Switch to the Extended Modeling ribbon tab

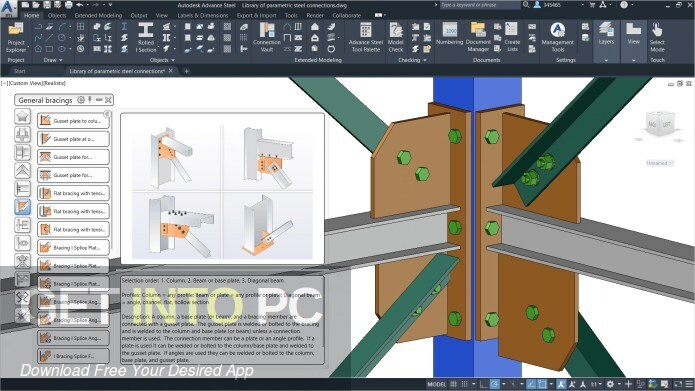(x=98, y=15)
